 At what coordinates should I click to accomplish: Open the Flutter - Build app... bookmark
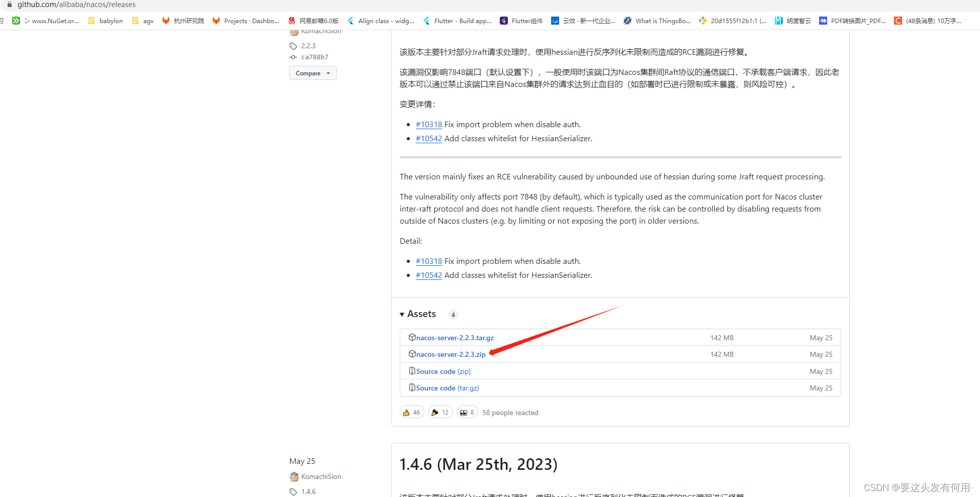457,21
